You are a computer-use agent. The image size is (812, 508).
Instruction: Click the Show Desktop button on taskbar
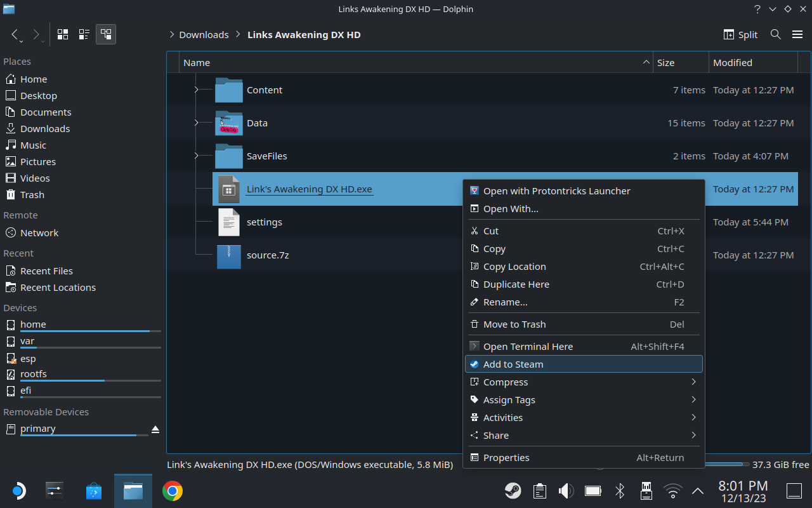coord(794,491)
